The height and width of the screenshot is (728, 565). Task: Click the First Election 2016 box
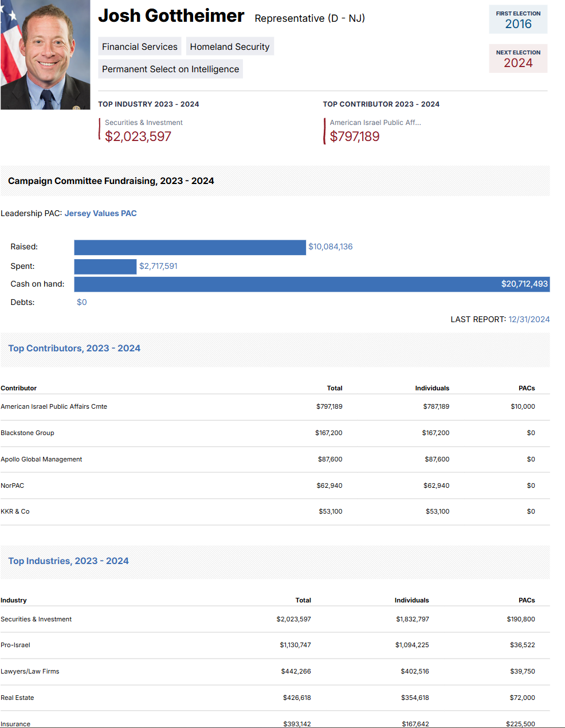(x=518, y=20)
